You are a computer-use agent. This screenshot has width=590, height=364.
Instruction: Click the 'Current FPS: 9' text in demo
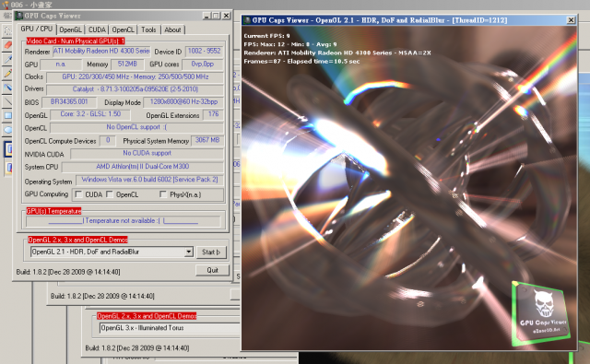coord(266,36)
